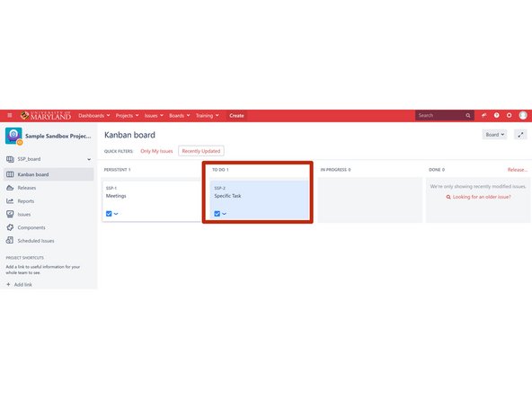The height and width of the screenshot is (399, 532).
Task: Open the feedback megaphone icon
Action: click(483, 115)
